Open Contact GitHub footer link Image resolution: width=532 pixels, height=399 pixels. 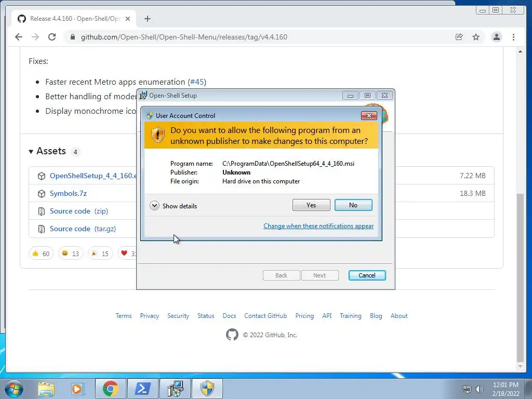pos(265,316)
